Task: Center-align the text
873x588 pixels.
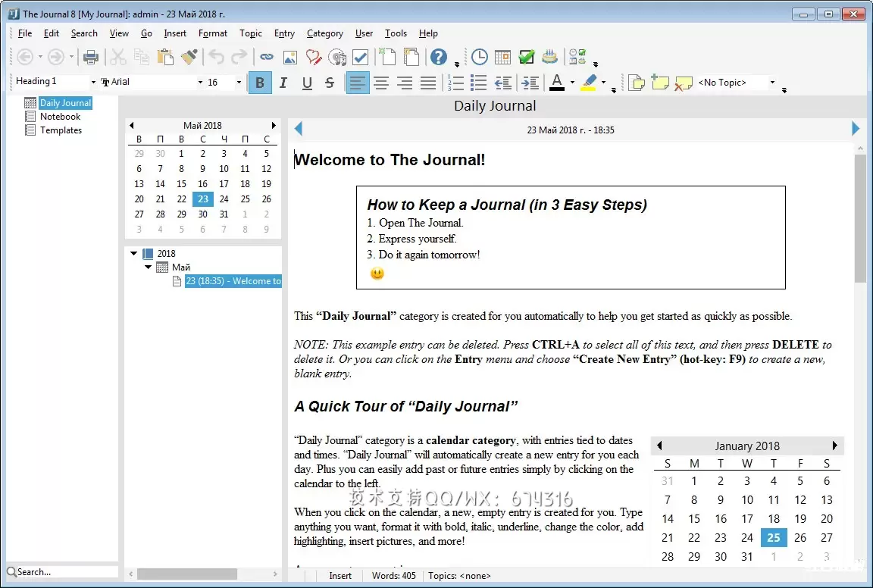Action: pos(381,83)
